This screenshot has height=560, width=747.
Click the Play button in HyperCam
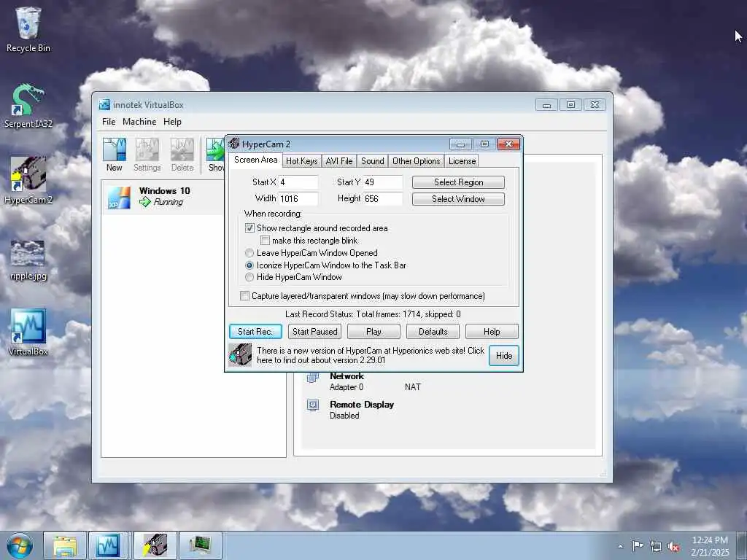[373, 332]
